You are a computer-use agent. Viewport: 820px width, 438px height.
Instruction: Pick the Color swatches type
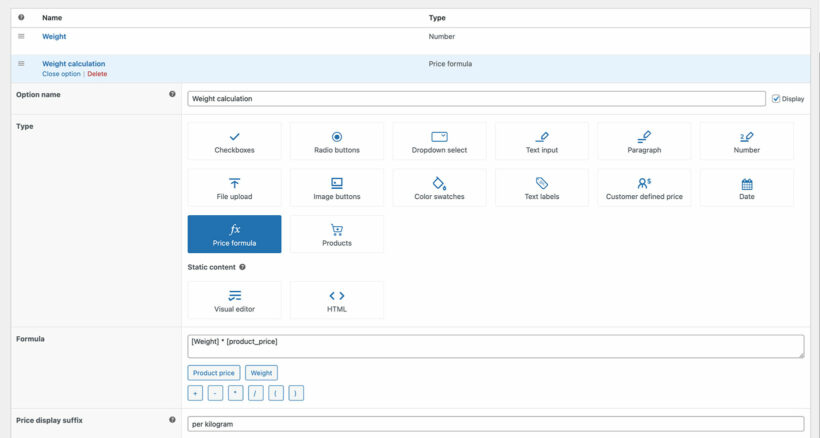pos(439,188)
